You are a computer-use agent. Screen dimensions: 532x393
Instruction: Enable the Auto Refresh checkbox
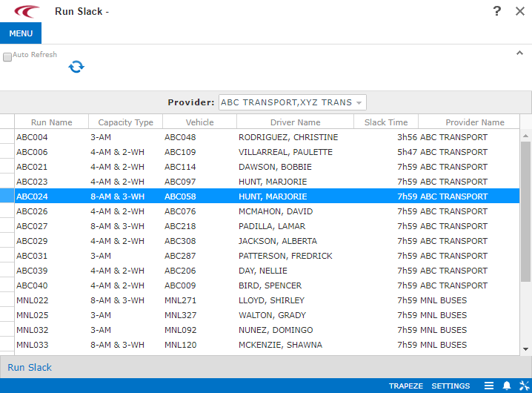point(7,56)
